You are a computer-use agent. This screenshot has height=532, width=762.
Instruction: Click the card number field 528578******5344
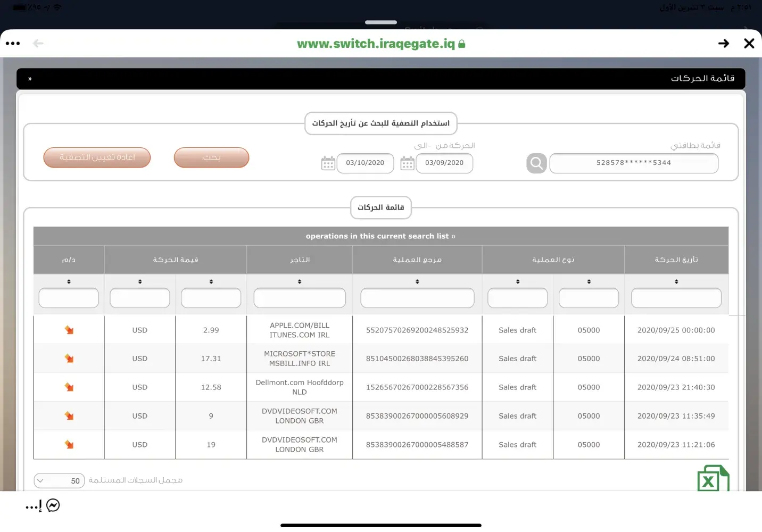[633, 163]
